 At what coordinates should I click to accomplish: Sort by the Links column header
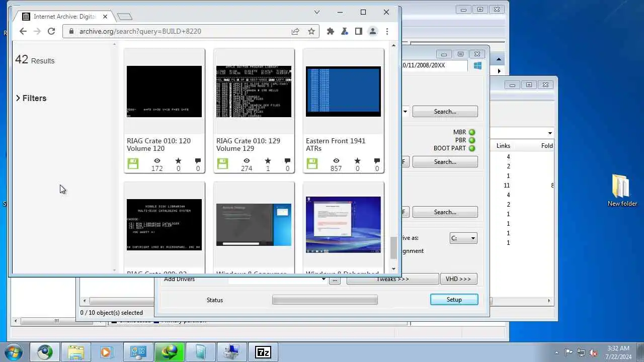[x=503, y=146]
